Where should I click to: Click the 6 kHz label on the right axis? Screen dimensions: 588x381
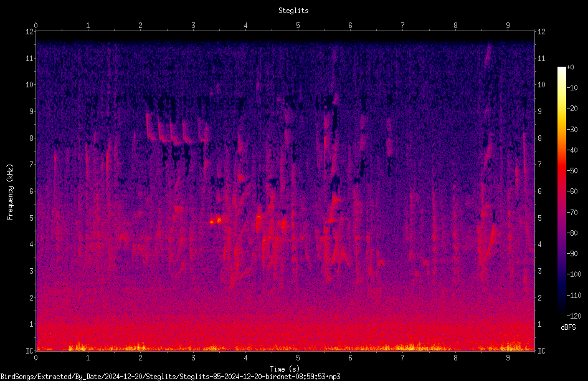pos(539,191)
